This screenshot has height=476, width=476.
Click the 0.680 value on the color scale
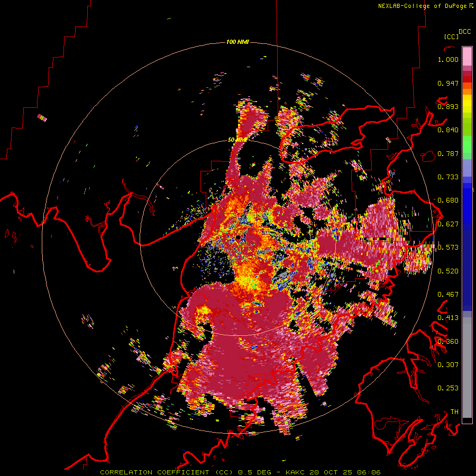(x=448, y=200)
